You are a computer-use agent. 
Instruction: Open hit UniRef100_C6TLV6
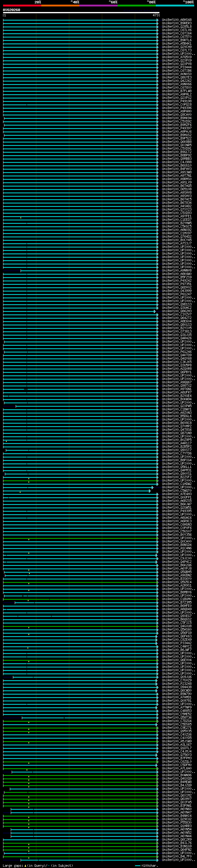(x=177, y=30)
